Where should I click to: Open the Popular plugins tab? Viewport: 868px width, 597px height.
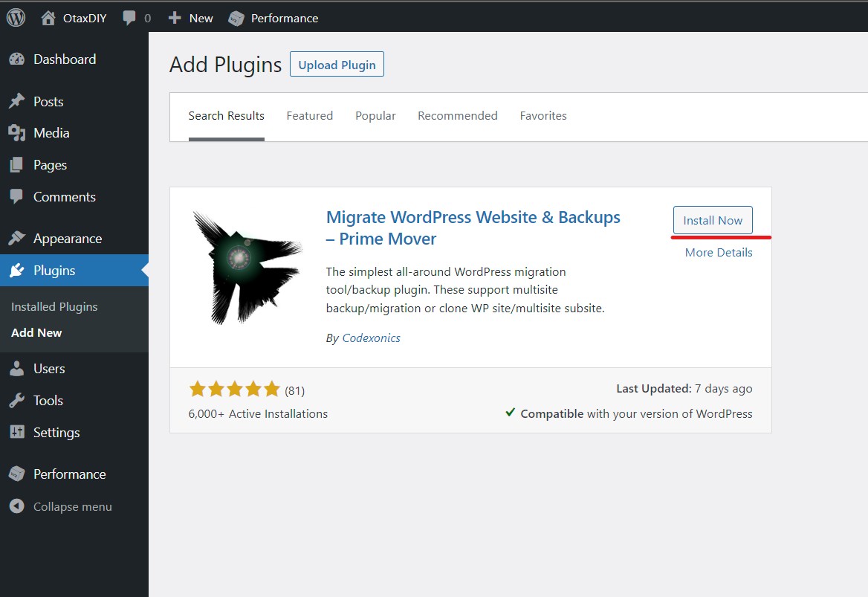pos(375,115)
